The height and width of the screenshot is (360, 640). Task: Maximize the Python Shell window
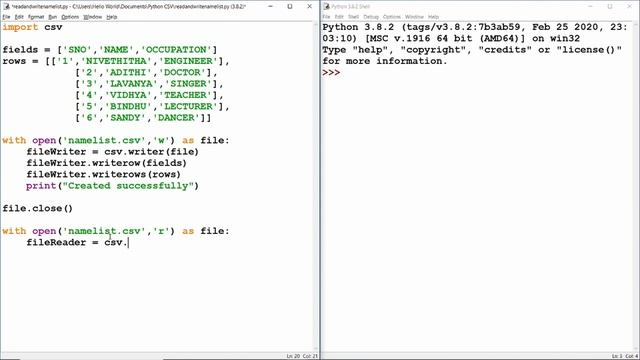[610, 7]
